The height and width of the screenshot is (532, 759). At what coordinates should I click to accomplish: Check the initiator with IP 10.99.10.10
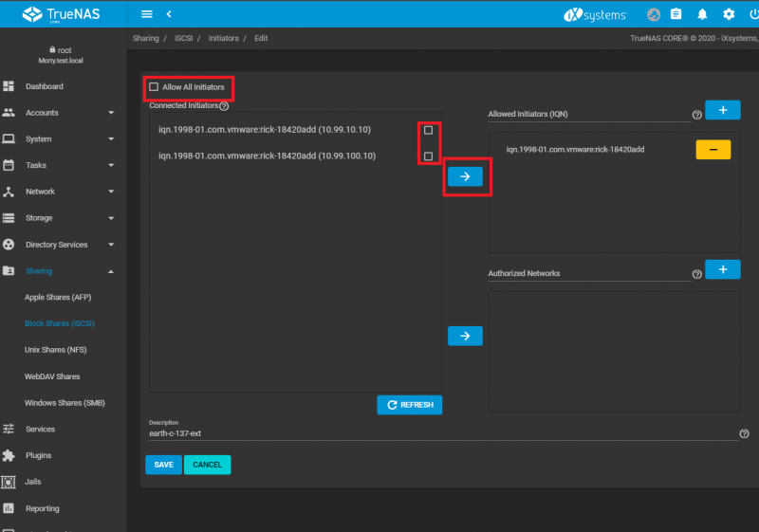pyautogui.click(x=428, y=130)
